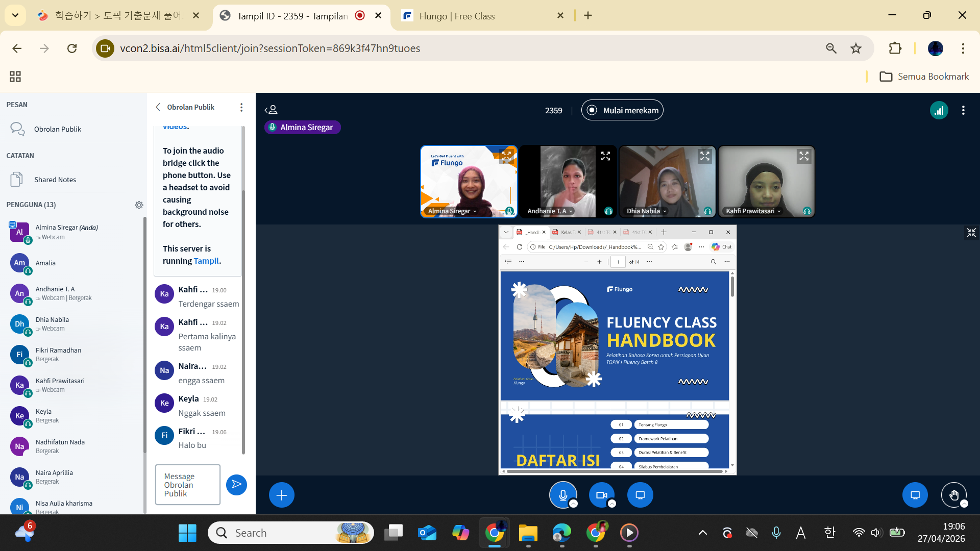Open the connection status signal icon
Viewport: 980px width, 551px height.
[939, 110]
